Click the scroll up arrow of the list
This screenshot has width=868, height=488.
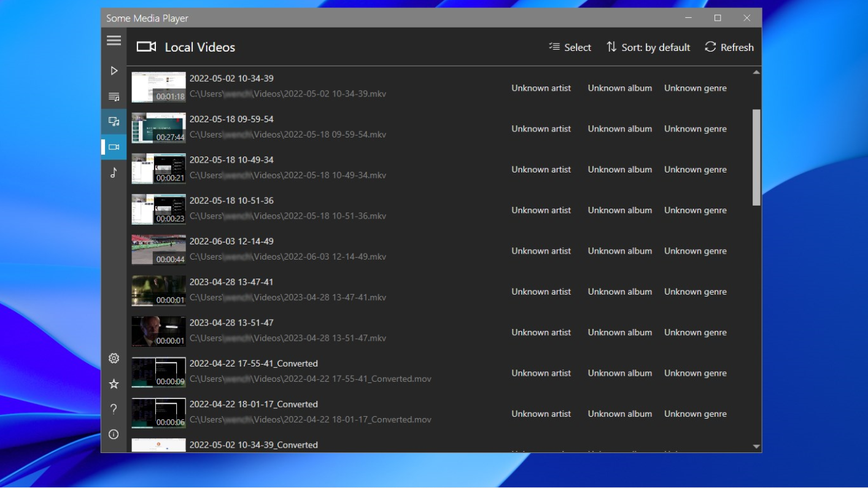coord(756,72)
